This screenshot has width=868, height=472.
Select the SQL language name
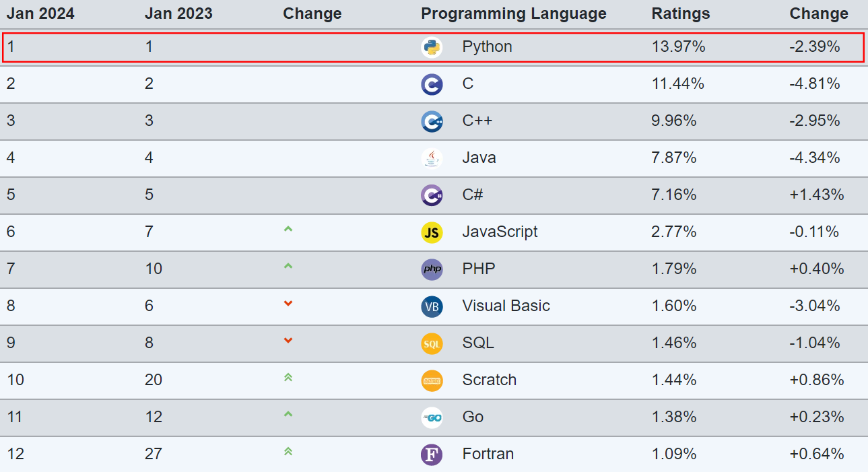478,343
